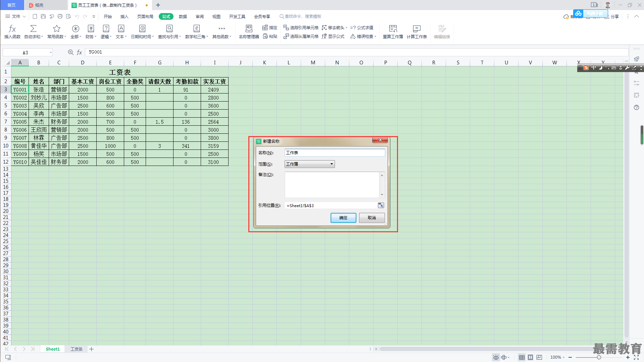Open the 开发工具 (Developer) tab
Image resolution: width=644 pixels, height=362 pixels.
click(237, 16)
